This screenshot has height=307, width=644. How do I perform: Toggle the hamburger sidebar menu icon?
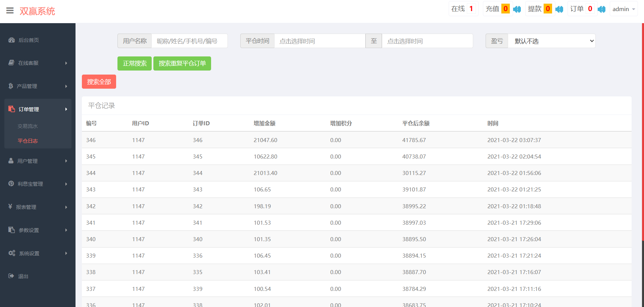[10, 11]
